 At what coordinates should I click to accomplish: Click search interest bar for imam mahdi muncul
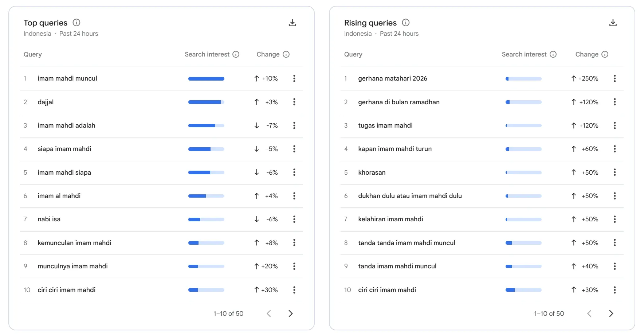click(206, 79)
